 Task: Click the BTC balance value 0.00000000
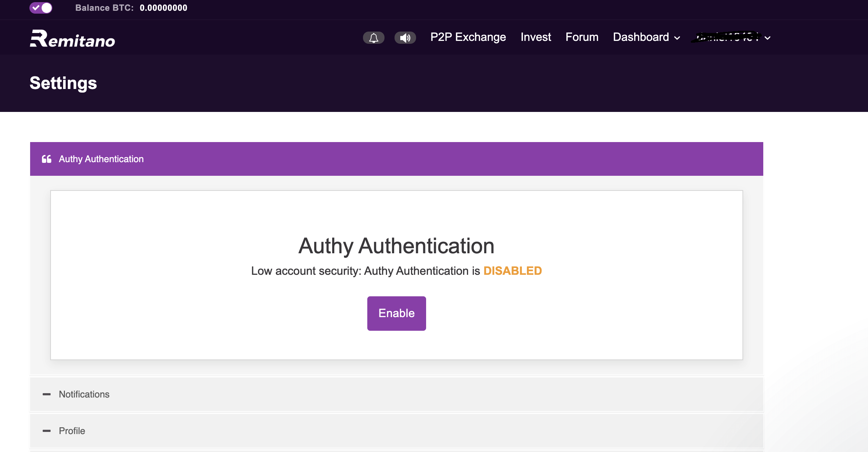coord(164,8)
